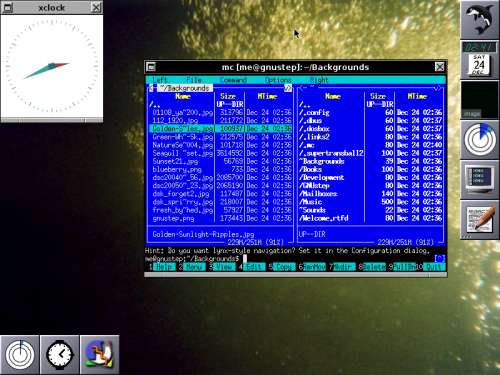The image size is (500, 375).
Task: Select 01108_ya~200.jpg in left panel
Action: pos(220,112)
